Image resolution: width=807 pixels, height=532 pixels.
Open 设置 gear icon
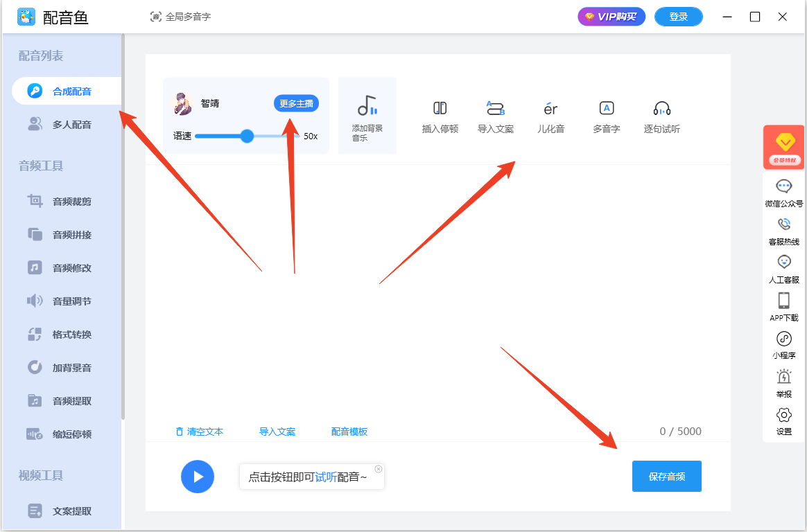pyautogui.click(x=784, y=415)
